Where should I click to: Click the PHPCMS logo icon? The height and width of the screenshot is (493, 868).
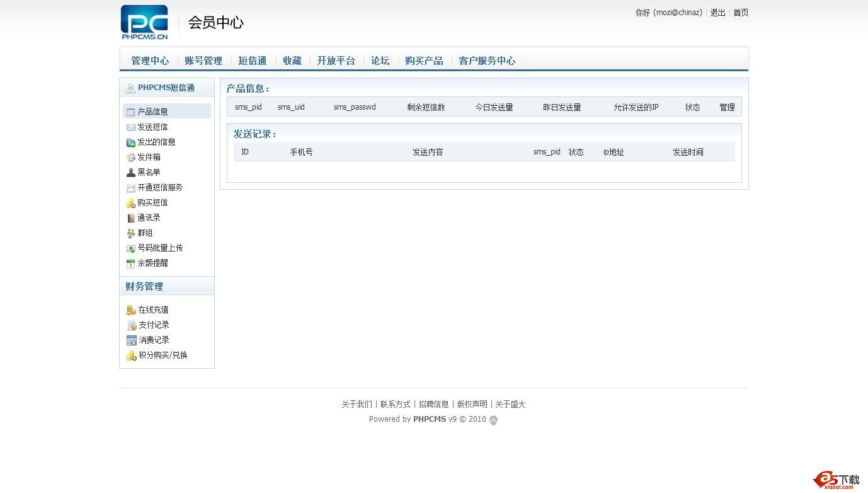[144, 23]
